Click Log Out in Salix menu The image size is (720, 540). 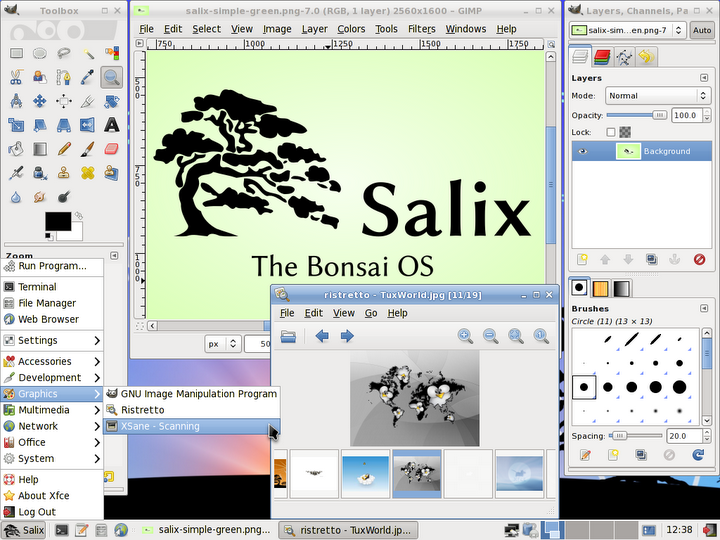[51, 512]
